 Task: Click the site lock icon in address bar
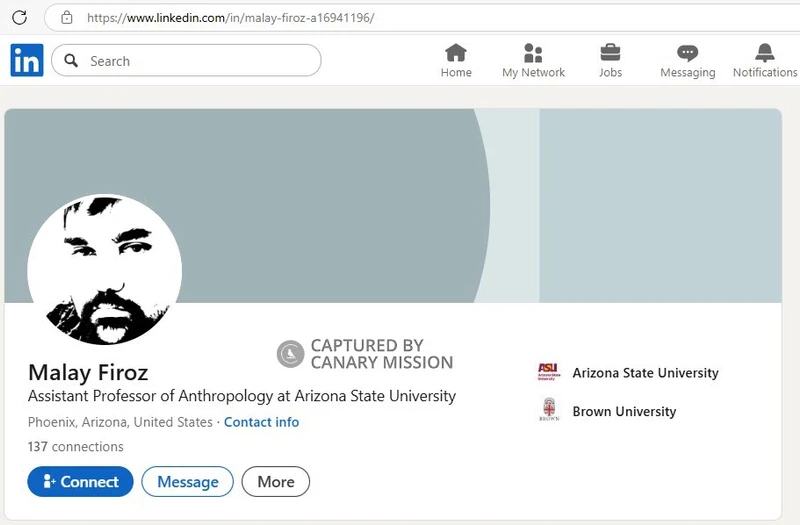click(x=67, y=18)
